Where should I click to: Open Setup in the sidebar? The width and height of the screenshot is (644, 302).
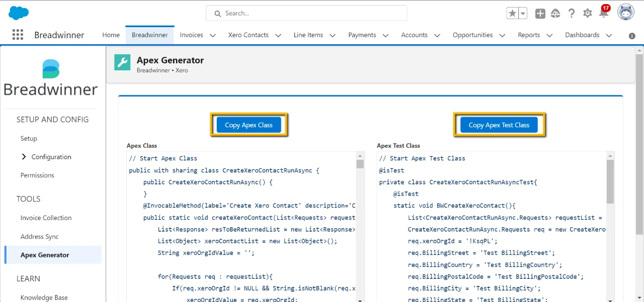29,138
